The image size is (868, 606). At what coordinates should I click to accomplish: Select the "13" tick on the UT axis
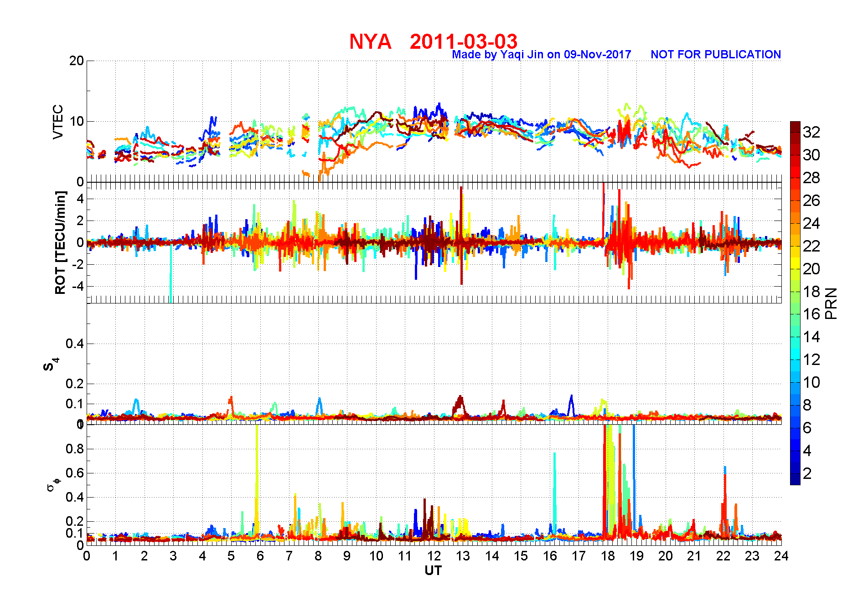tap(463, 556)
